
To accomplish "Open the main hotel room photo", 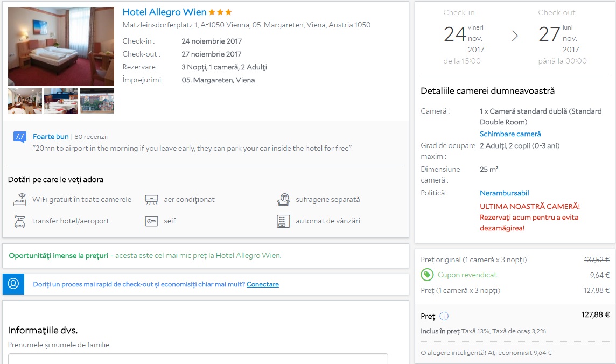I will [61, 47].
